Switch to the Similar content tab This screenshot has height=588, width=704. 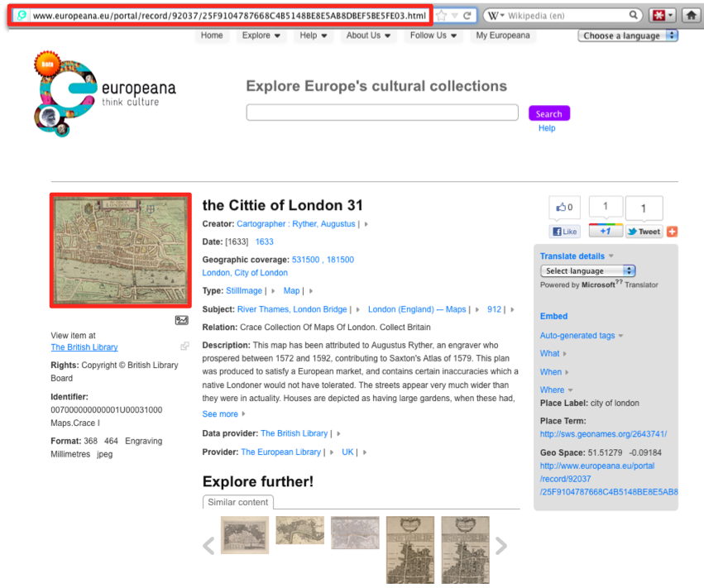[x=238, y=502]
